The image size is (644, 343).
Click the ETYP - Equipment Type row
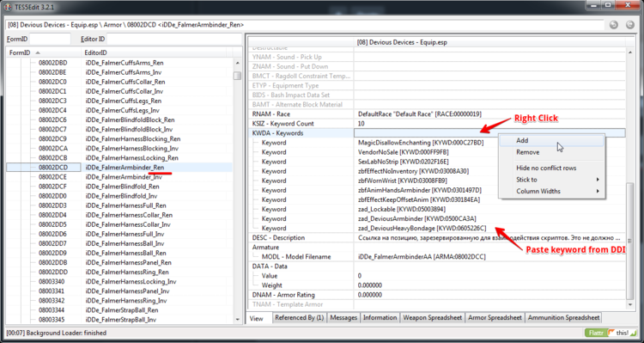click(436, 86)
